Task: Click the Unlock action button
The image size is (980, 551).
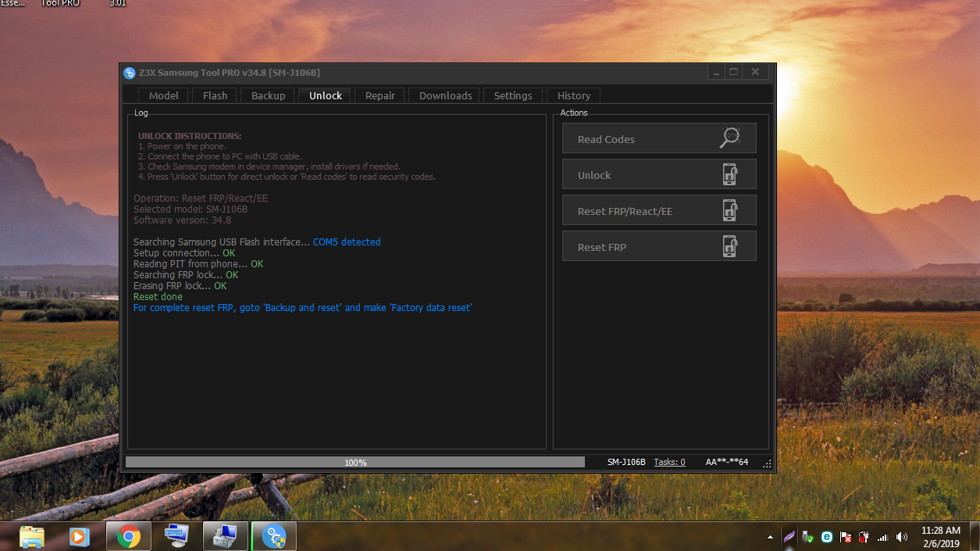Action: [x=659, y=174]
